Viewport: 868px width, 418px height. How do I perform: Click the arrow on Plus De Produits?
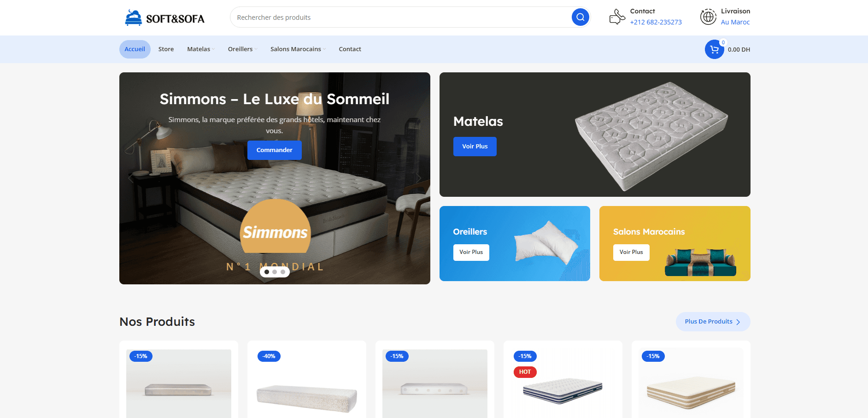(738, 322)
